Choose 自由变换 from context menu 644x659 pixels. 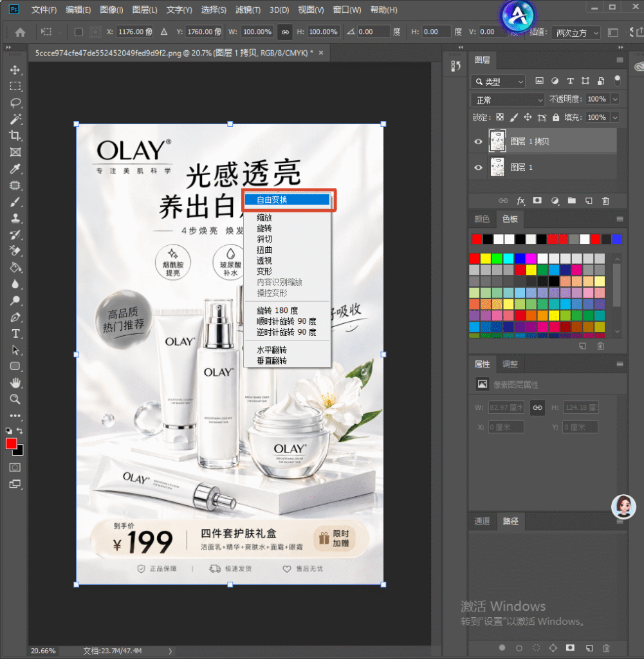pyautogui.click(x=288, y=200)
